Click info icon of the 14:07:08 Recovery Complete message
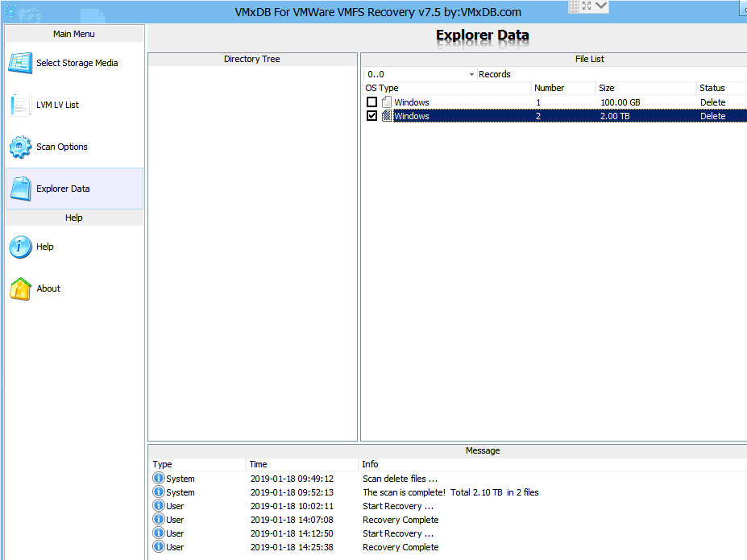747x560 pixels. pos(159,519)
